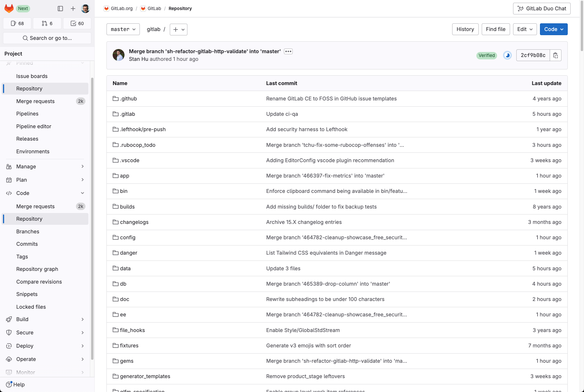Open the Edit dropdown
The height and width of the screenshot is (392, 584).
coord(525,29)
